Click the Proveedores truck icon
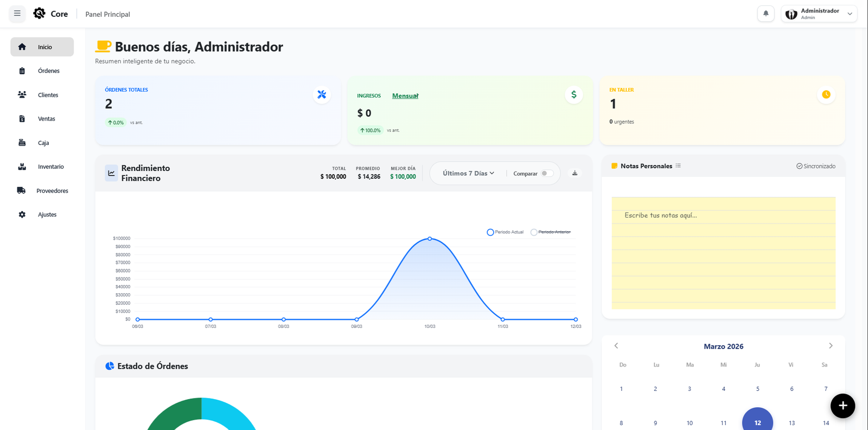 click(x=22, y=191)
